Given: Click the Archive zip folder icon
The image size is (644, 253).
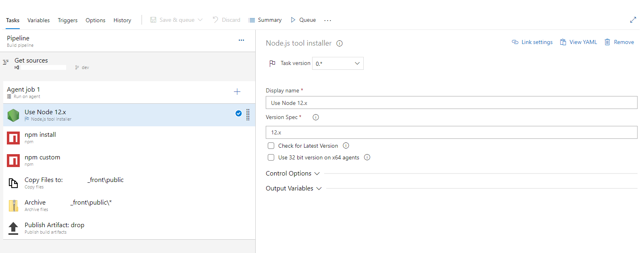Looking at the screenshot, I should pyautogui.click(x=13, y=206).
